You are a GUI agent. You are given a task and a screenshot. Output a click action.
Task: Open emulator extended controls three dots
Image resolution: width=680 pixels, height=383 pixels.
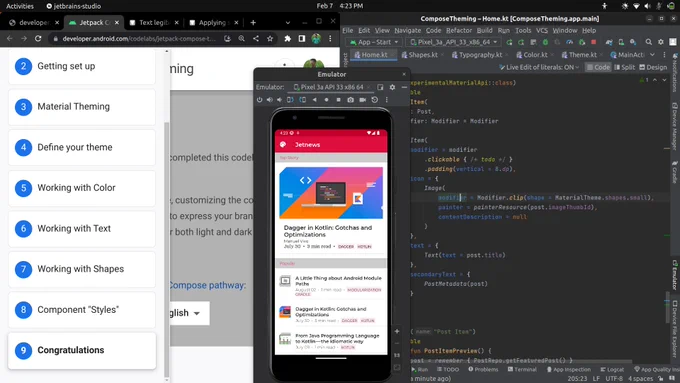(387, 100)
